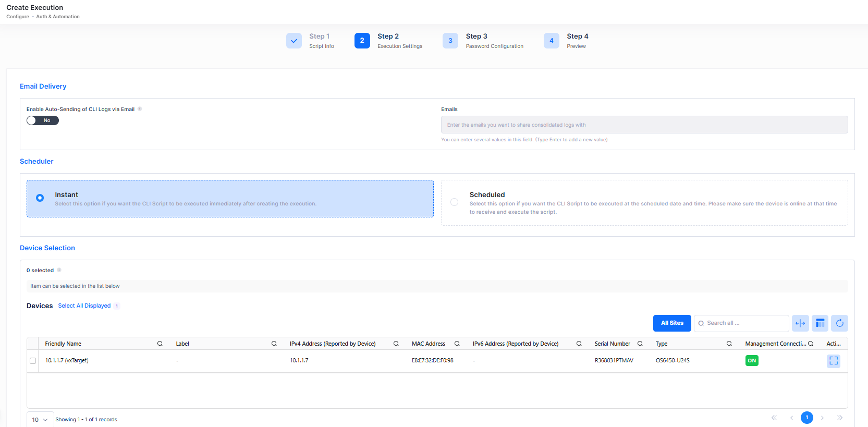This screenshot has height=427, width=868.
Task: Click the Auth & Automation breadcrumb
Action: [58, 17]
